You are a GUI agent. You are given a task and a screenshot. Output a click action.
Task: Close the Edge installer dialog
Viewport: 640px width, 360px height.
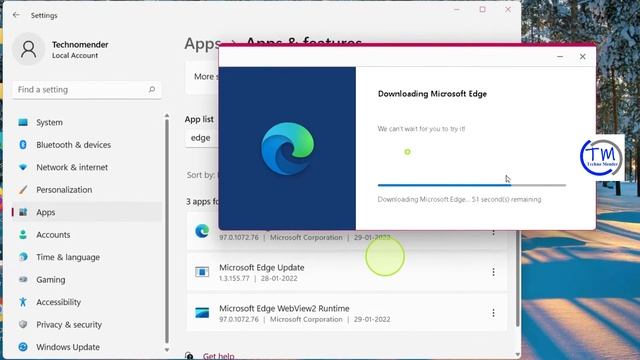(582, 57)
